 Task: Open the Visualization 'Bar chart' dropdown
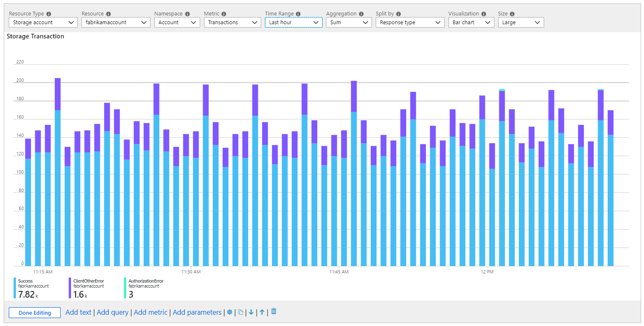coord(471,23)
